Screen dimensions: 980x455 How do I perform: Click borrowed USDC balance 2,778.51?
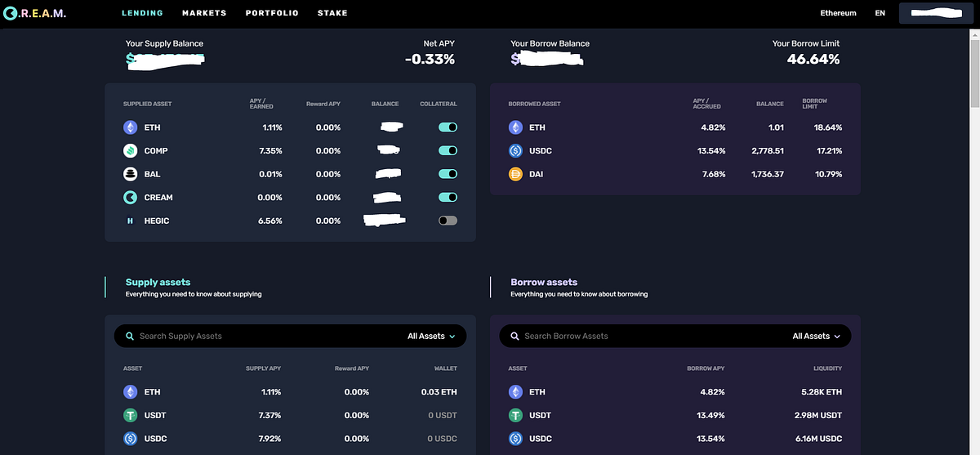pyautogui.click(x=768, y=151)
